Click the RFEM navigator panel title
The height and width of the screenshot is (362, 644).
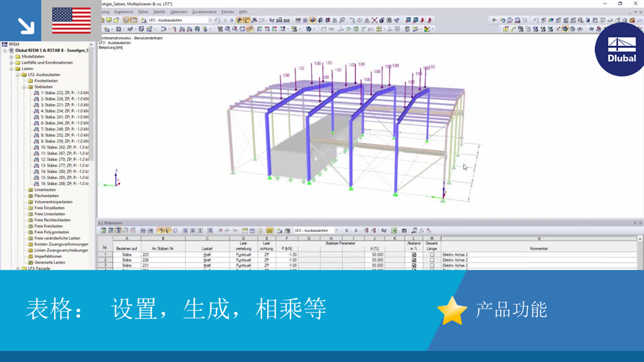coord(14,45)
